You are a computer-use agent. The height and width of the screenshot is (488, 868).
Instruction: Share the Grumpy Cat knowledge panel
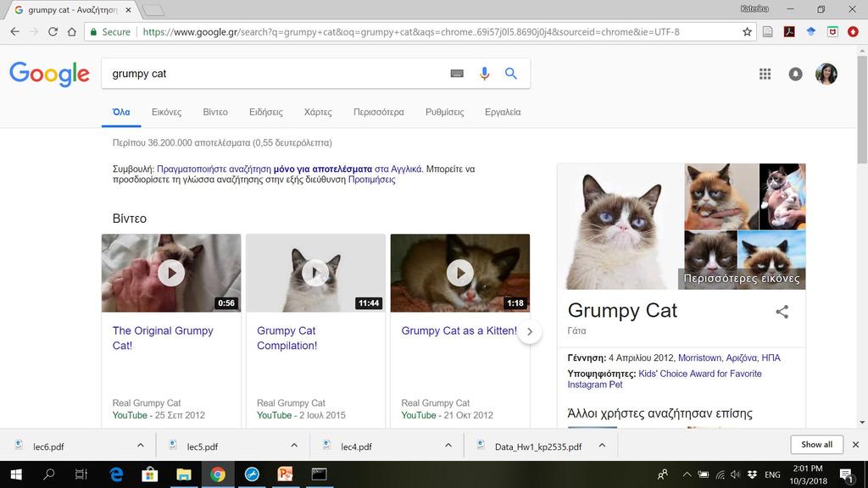tap(782, 312)
